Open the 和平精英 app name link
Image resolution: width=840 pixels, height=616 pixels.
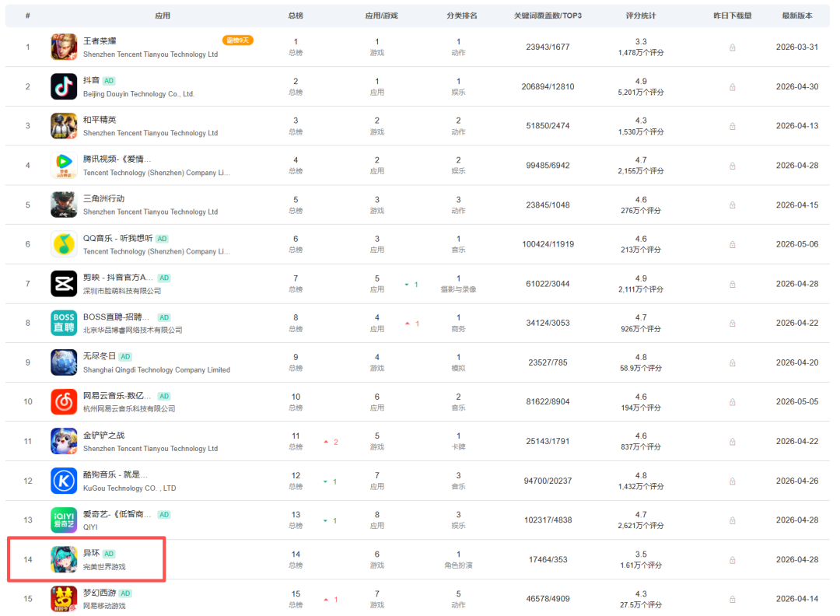point(100,120)
